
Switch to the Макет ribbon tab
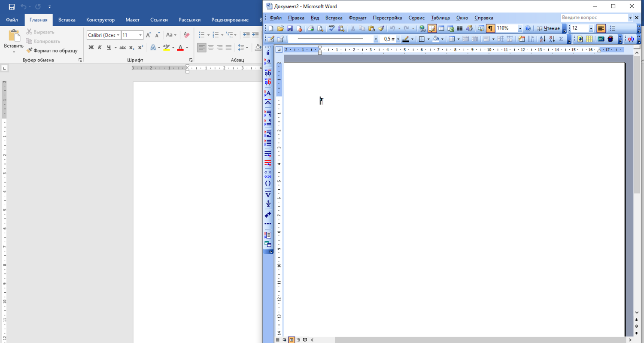132,20
